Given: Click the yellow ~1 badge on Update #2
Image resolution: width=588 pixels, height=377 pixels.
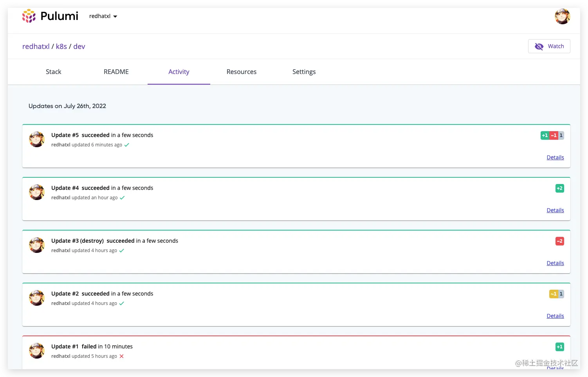Looking at the screenshot, I should click(x=554, y=294).
